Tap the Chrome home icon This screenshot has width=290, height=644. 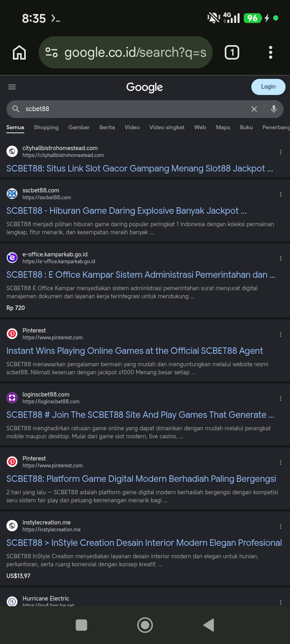19,52
